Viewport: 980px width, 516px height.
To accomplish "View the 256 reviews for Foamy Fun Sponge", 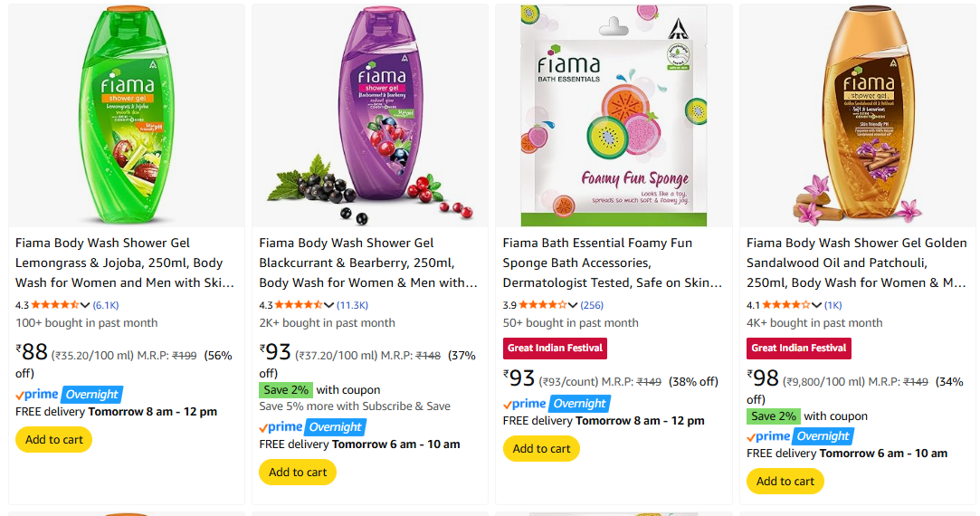I will click(592, 305).
